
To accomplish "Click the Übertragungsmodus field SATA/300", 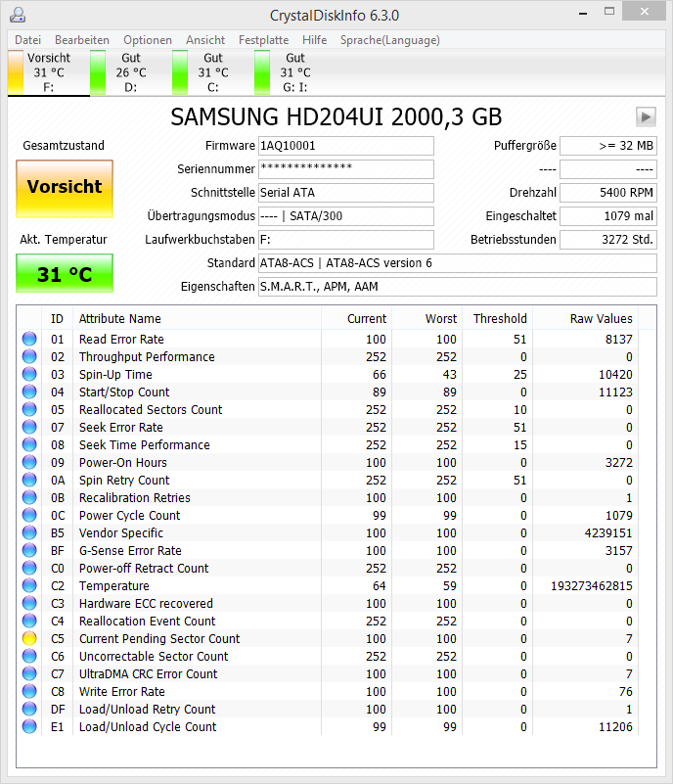I will [x=345, y=216].
